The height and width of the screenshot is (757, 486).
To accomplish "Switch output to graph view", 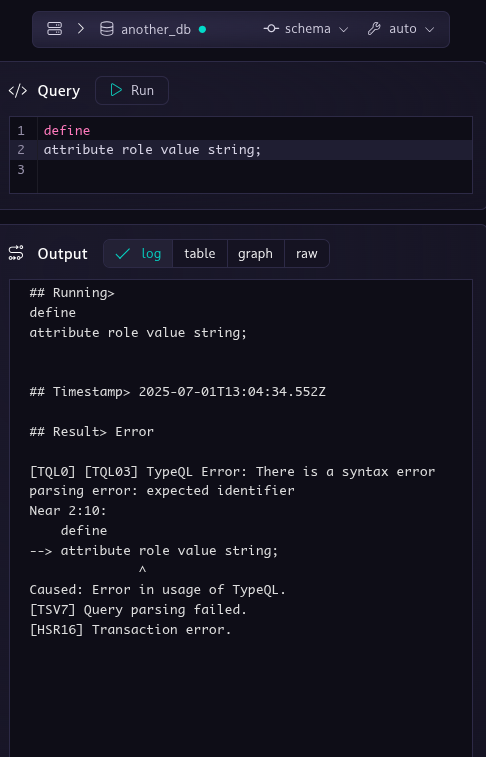I will [255, 253].
